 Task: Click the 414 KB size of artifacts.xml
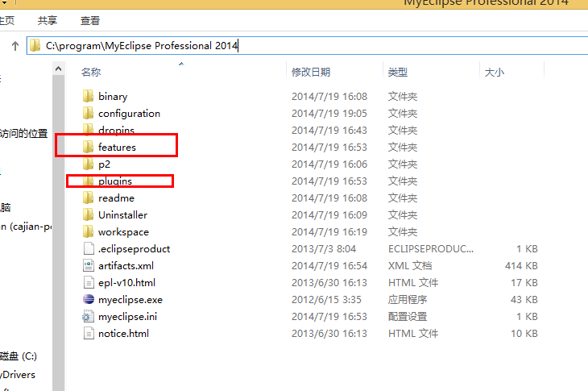521,266
